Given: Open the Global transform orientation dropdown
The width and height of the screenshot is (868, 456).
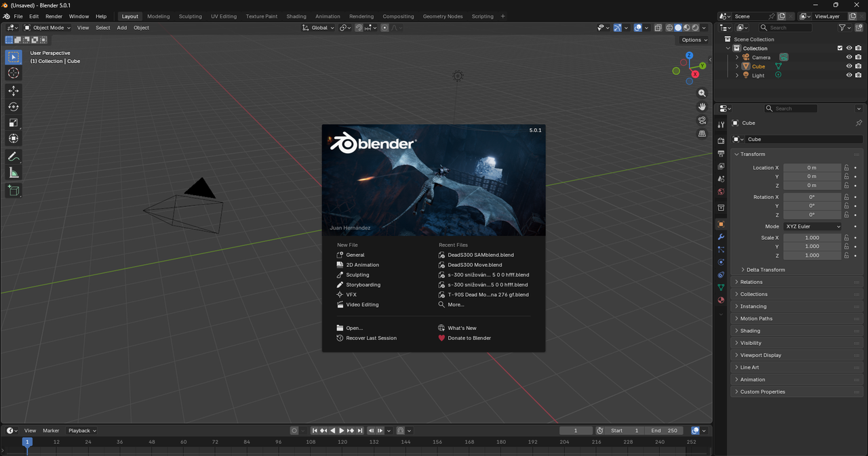Looking at the screenshot, I should point(318,28).
